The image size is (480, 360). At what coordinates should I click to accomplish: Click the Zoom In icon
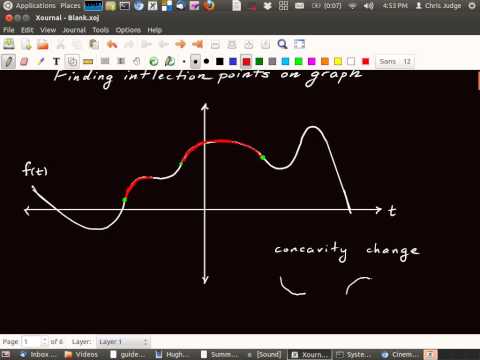[x=249, y=44]
